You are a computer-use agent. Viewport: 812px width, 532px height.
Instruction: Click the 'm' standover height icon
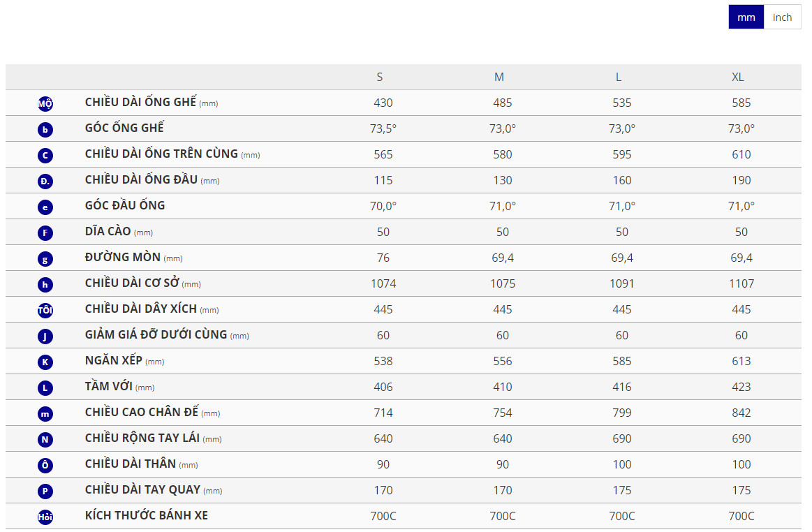[45, 413]
